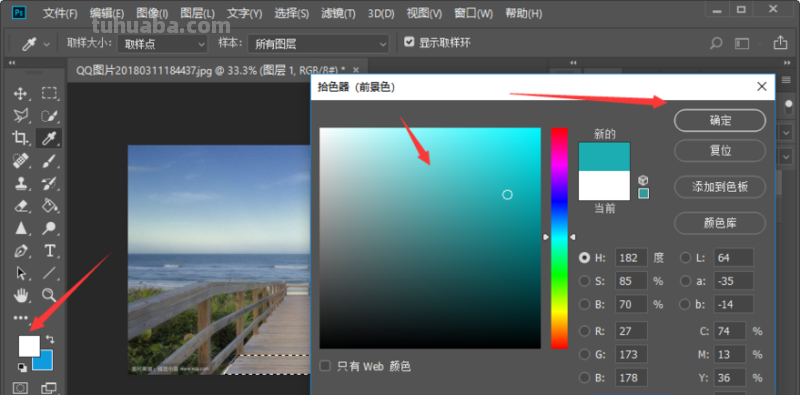Image resolution: width=800 pixels, height=395 pixels.
Task: Open the share icon in options bar
Action: click(780, 42)
